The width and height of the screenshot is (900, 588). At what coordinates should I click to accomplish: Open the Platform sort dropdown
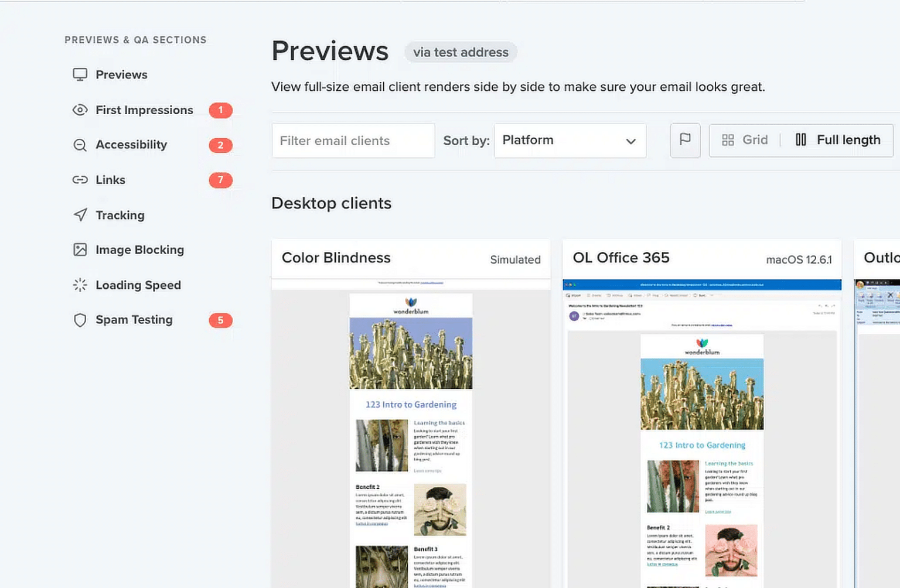coord(569,141)
